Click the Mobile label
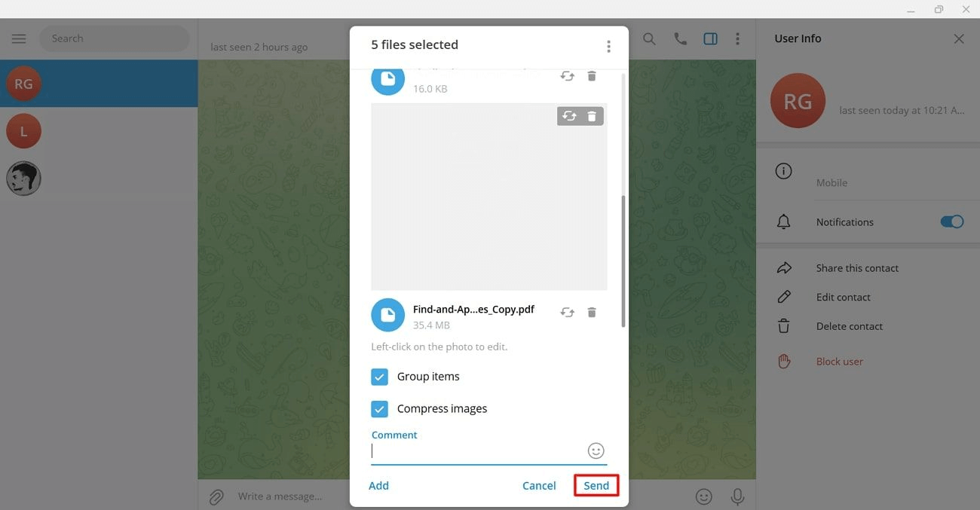The width and height of the screenshot is (980, 510). coord(831,183)
